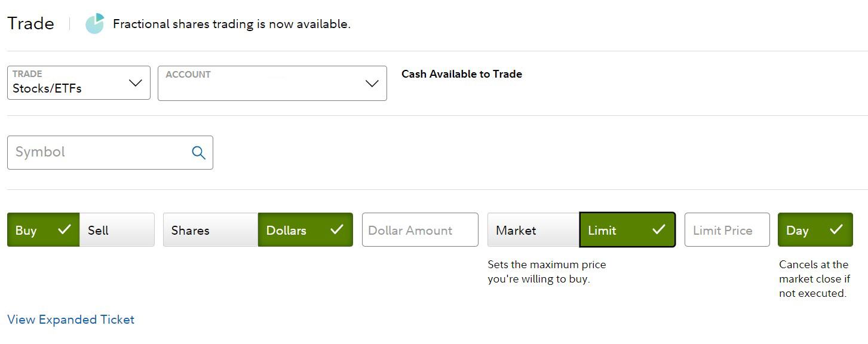Click the checkmark icon on Buy button
Screen dimensions: 868x344
(x=64, y=229)
